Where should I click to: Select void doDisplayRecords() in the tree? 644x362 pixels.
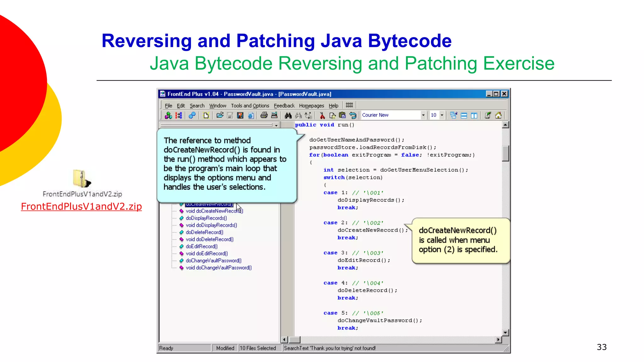[211, 225]
